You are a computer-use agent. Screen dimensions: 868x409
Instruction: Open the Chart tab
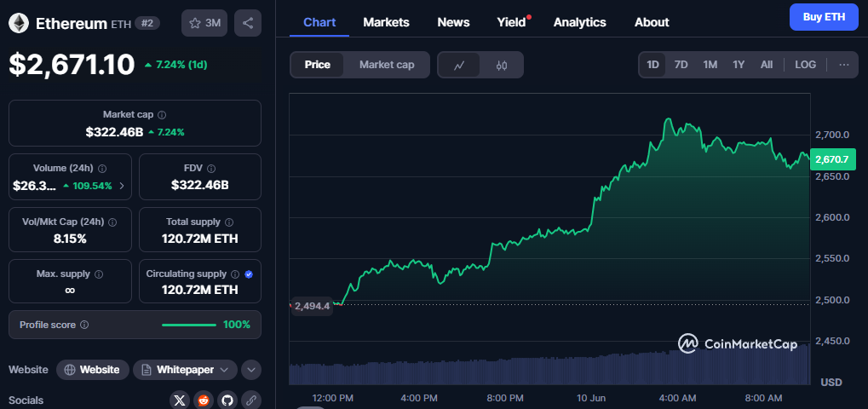click(319, 23)
